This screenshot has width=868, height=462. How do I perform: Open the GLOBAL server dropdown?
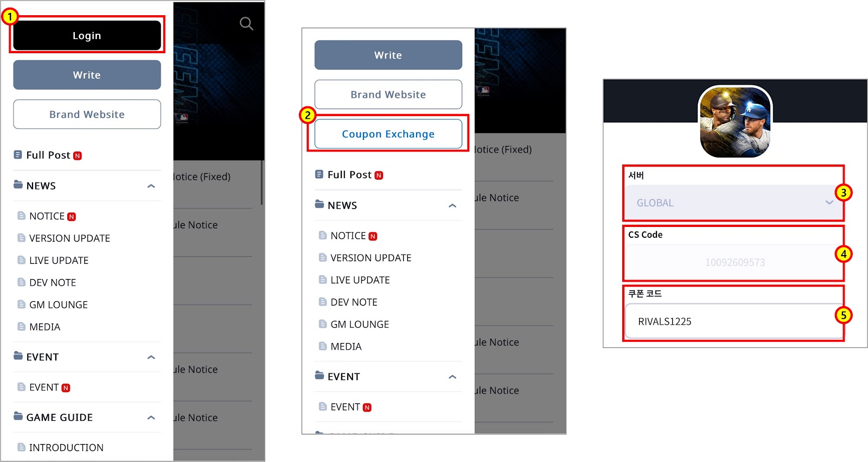point(735,202)
